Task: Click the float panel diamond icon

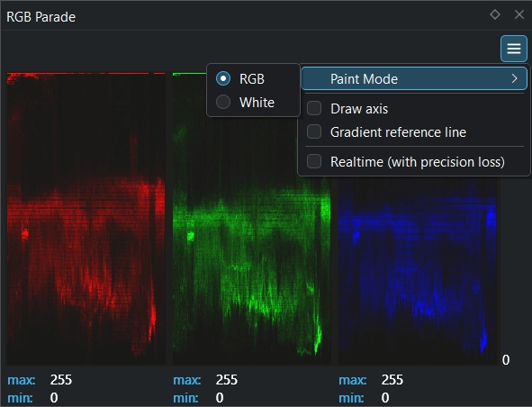Action: click(495, 14)
